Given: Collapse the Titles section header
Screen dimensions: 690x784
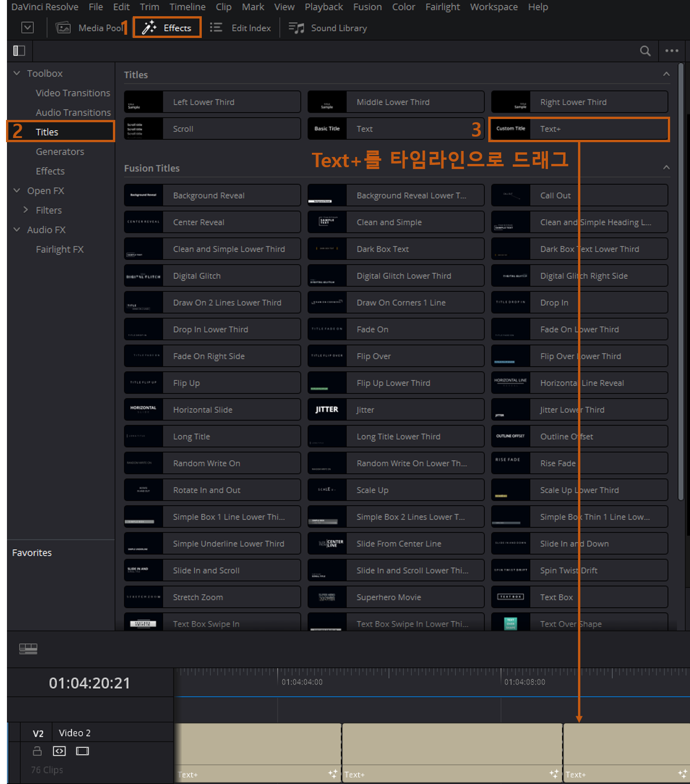Looking at the screenshot, I should pyautogui.click(x=666, y=74).
